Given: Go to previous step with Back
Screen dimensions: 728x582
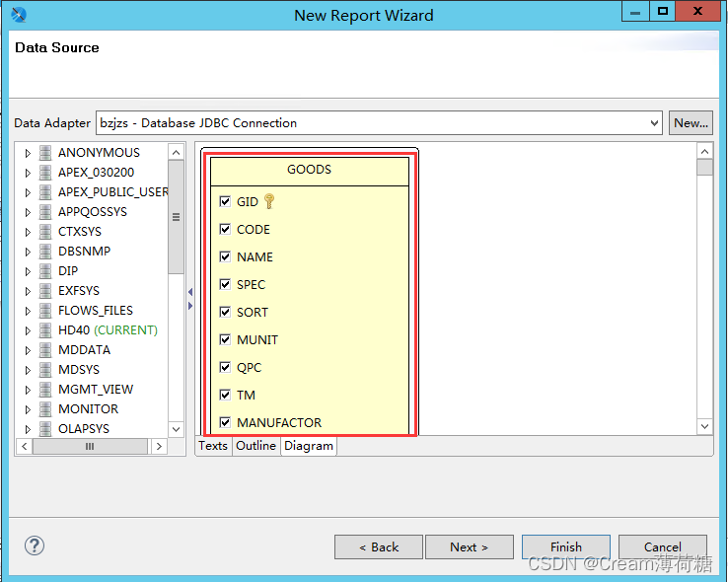Looking at the screenshot, I should (x=379, y=547).
